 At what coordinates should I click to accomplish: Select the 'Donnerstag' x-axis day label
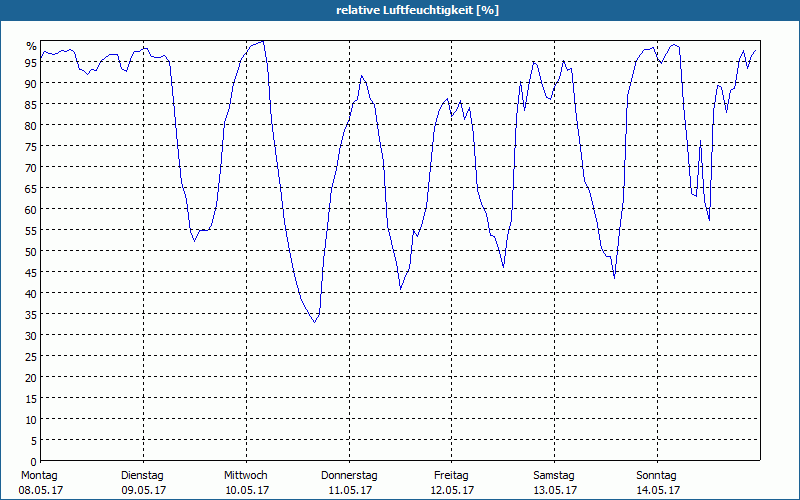coord(349,475)
